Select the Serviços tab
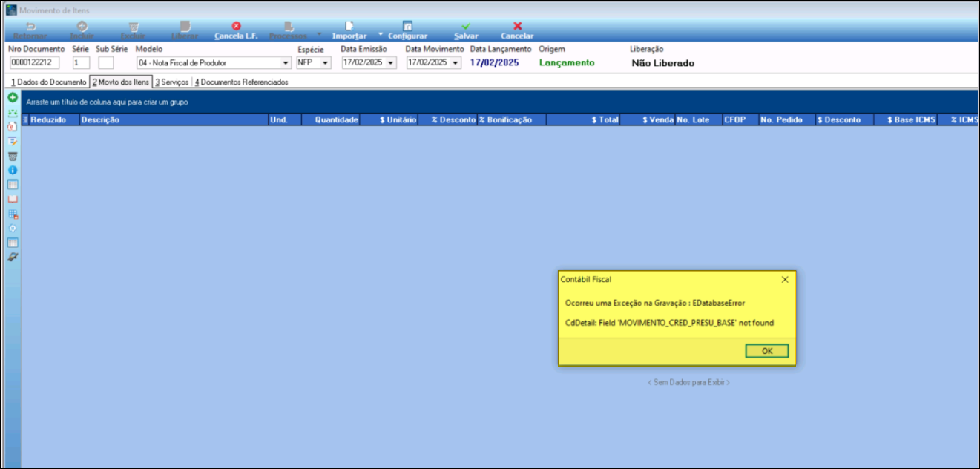The height and width of the screenshot is (469, 980). coord(172,82)
